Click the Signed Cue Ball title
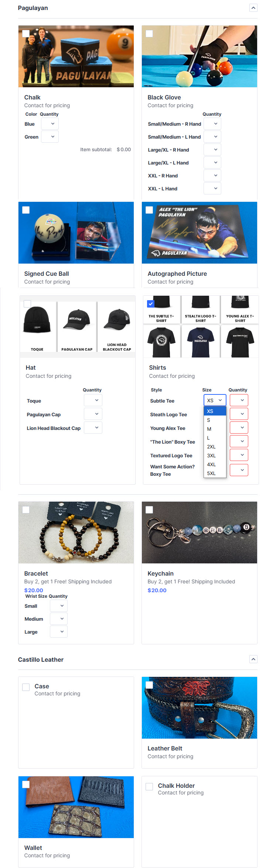Screen dimensions: 266x868 click(47, 274)
